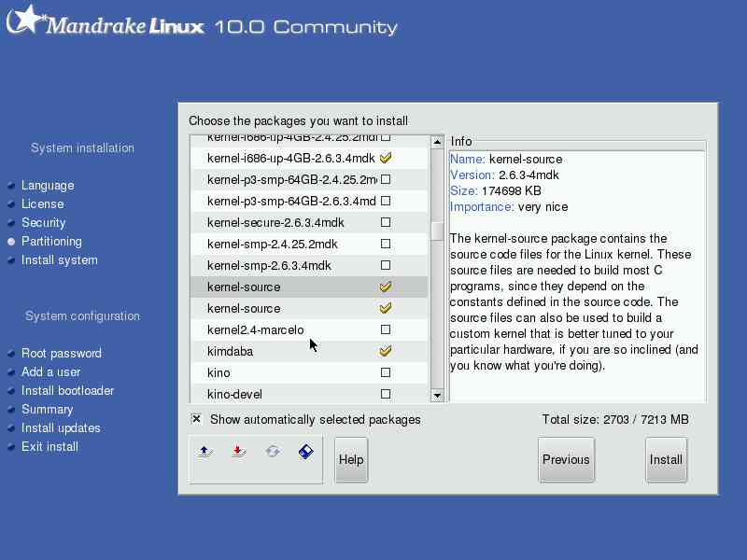Screen dimensions: 747x560
Task: Click the 'Importance: very nice' info line
Action: click(509, 207)
